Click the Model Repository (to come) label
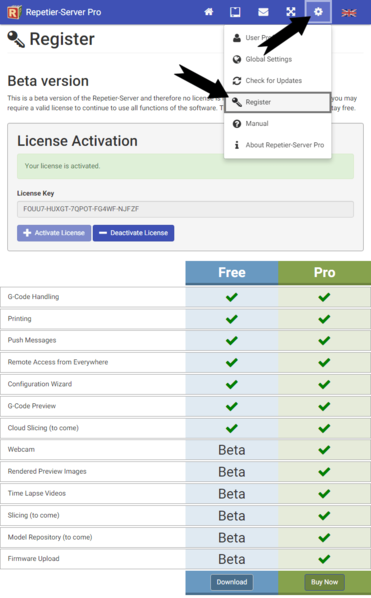371x598 pixels. pos(50,537)
